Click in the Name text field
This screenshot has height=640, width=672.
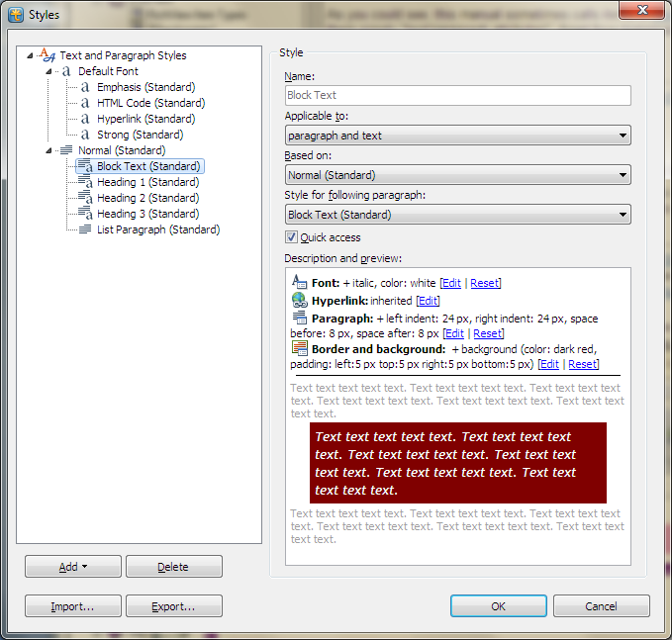(x=457, y=96)
